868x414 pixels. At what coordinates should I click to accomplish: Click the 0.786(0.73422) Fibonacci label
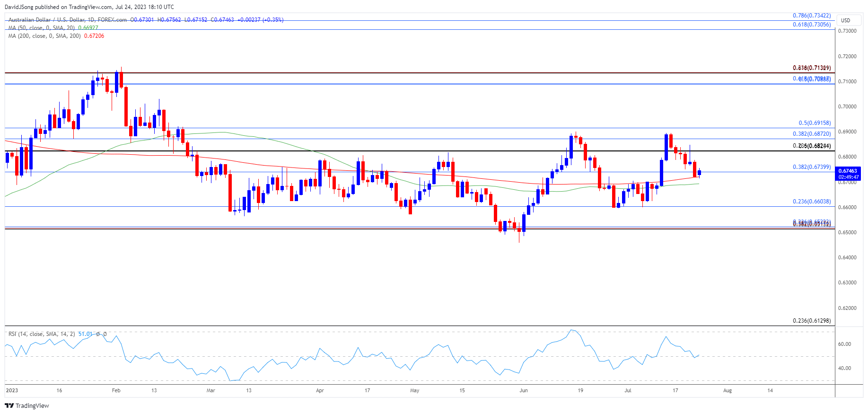pyautogui.click(x=812, y=16)
